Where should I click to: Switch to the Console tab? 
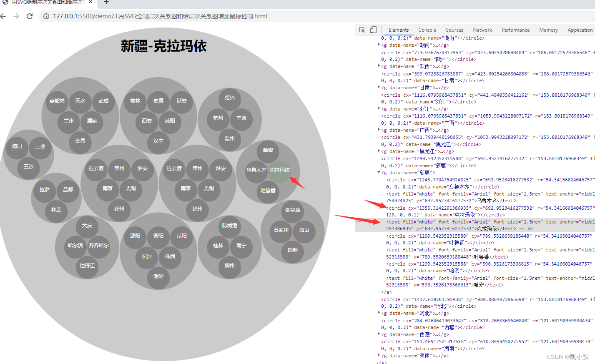(x=427, y=30)
